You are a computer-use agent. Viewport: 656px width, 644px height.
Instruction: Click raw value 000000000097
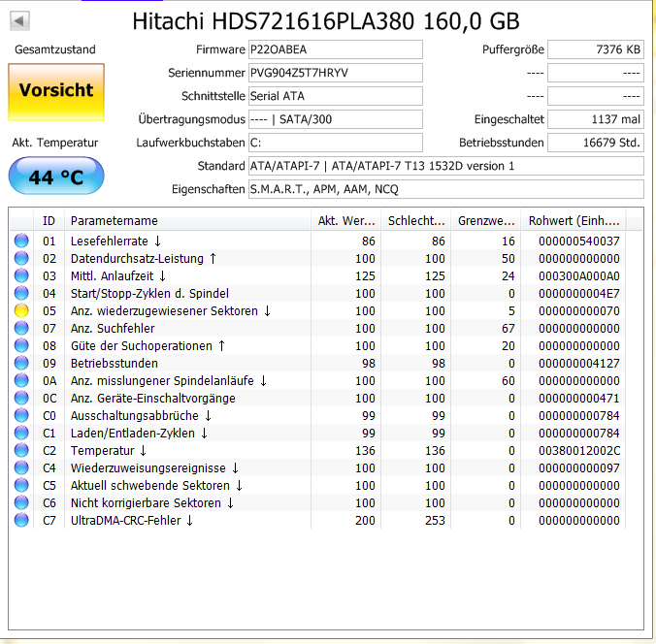click(x=579, y=467)
